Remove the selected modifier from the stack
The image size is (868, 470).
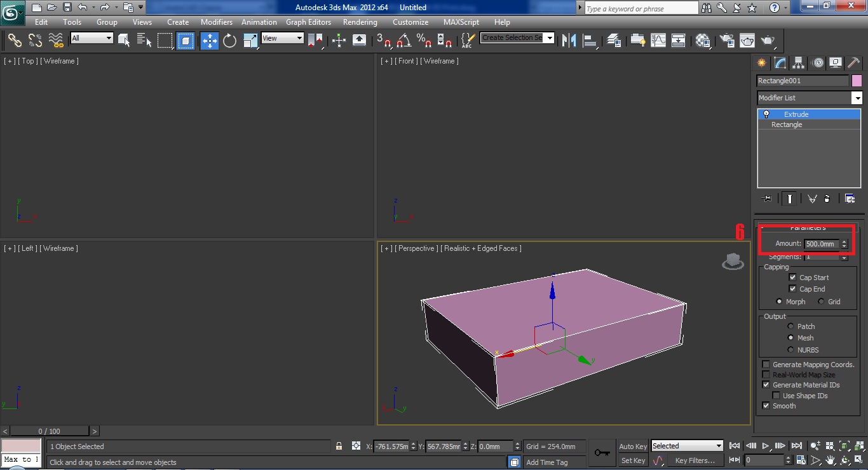tap(827, 198)
